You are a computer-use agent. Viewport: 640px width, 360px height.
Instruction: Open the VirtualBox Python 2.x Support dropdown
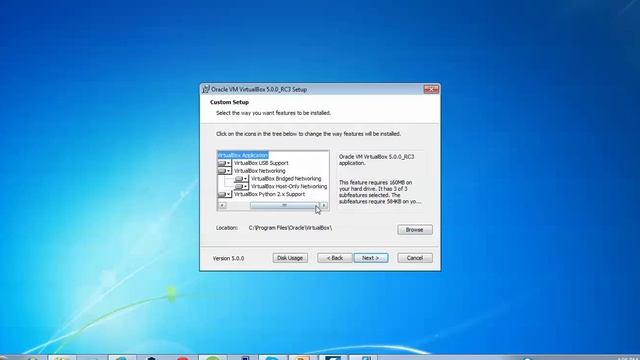coord(224,194)
